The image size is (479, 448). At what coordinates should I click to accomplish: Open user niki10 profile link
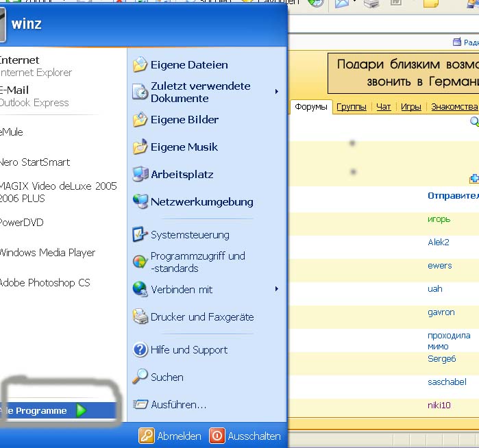[439, 406]
